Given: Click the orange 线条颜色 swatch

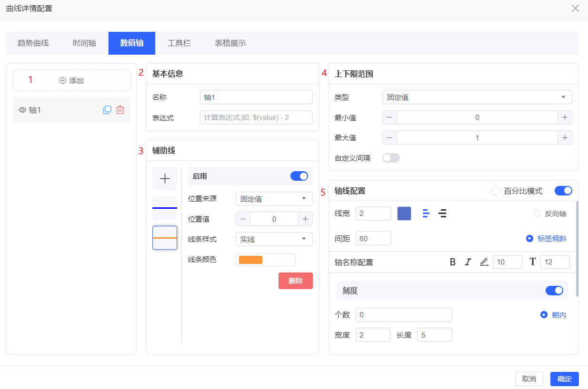Looking at the screenshot, I should (250, 260).
